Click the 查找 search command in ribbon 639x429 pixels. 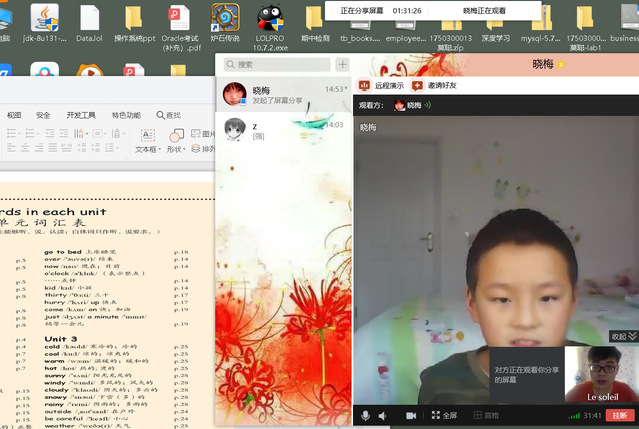pos(167,115)
